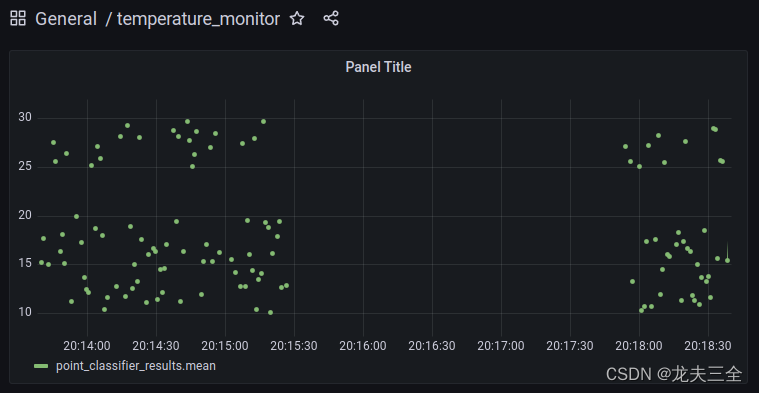Click y-axis label 25
The image size is (759, 393).
pyautogui.click(x=25, y=166)
